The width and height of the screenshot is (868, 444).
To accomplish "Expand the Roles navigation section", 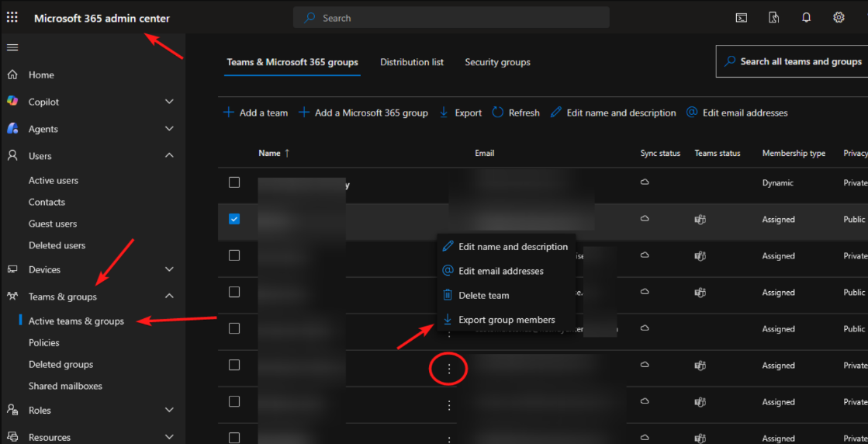I will pyautogui.click(x=169, y=410).
